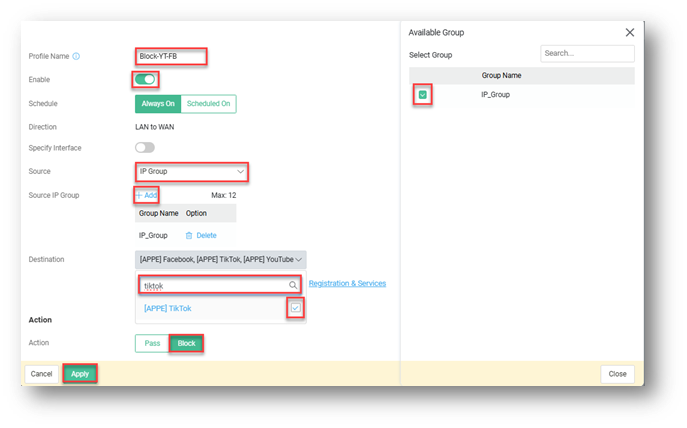687x428 pixels.
Task: Select the Always On schedule option
Action: coord(157,104)
